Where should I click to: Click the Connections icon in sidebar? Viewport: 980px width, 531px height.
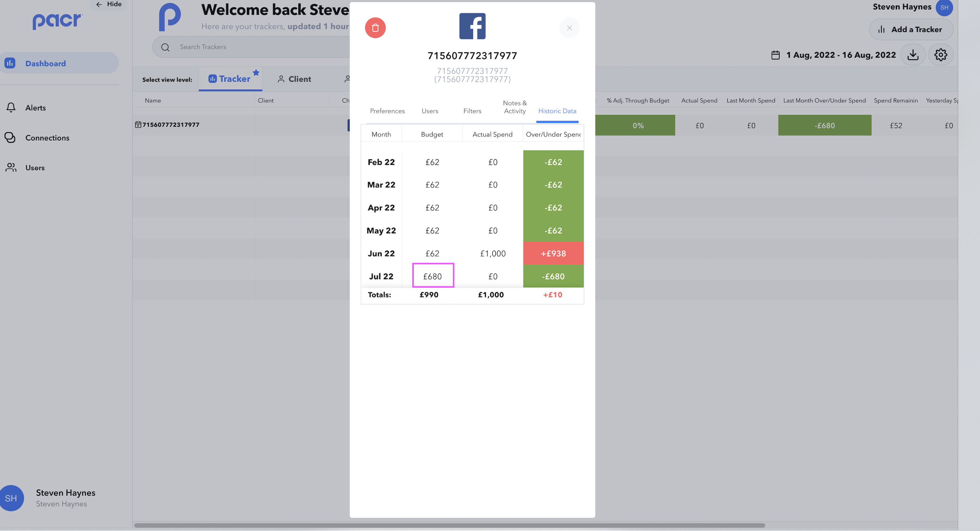[x=10, y=138]
